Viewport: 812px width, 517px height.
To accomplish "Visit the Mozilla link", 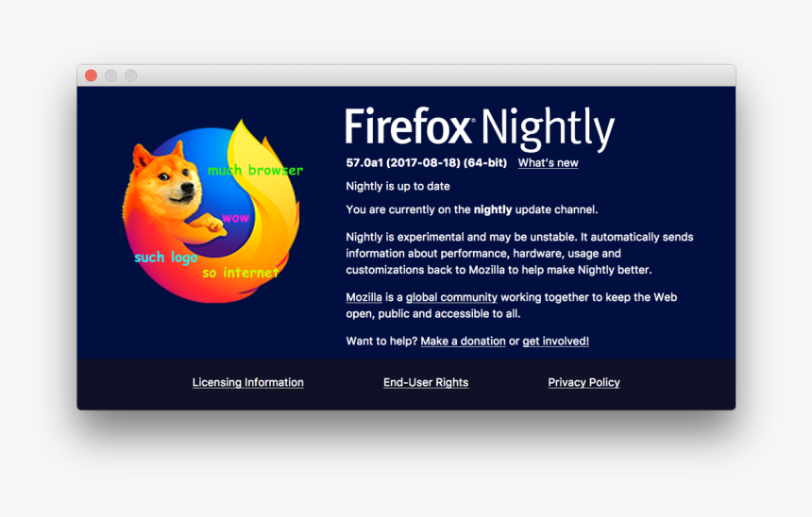I will click(x=364, y=297).
